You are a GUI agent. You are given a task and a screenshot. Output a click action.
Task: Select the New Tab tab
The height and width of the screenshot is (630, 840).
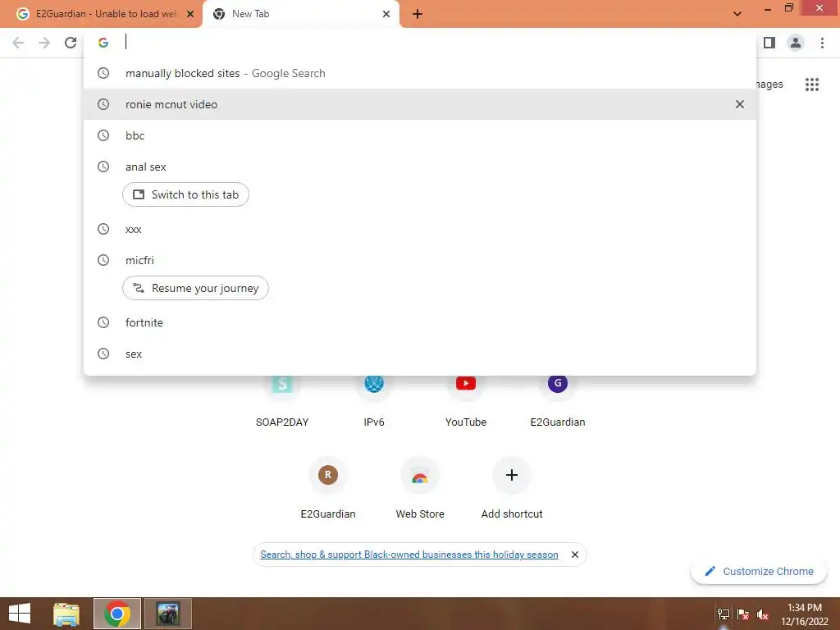(x=300, y=14)
